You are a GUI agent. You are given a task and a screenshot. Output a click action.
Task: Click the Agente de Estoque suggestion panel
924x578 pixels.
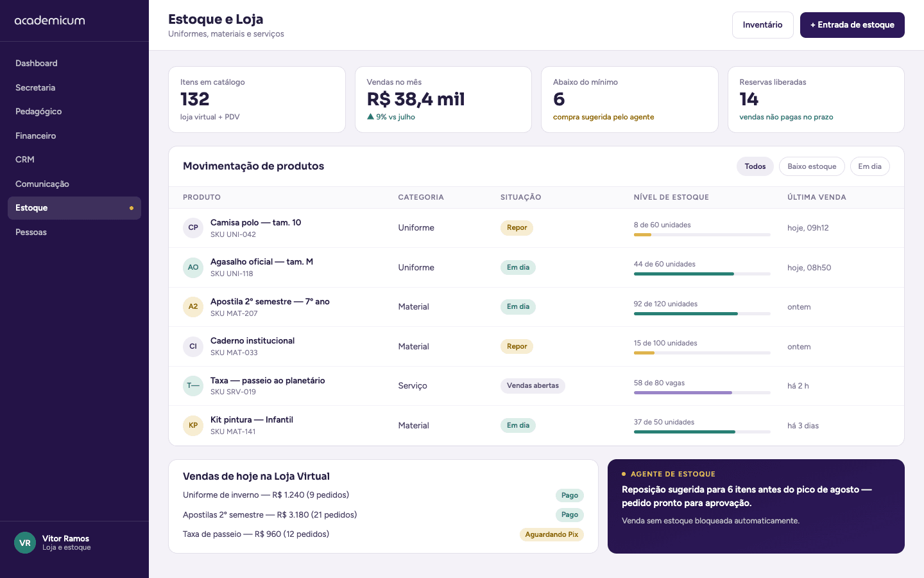pos(756,506)
